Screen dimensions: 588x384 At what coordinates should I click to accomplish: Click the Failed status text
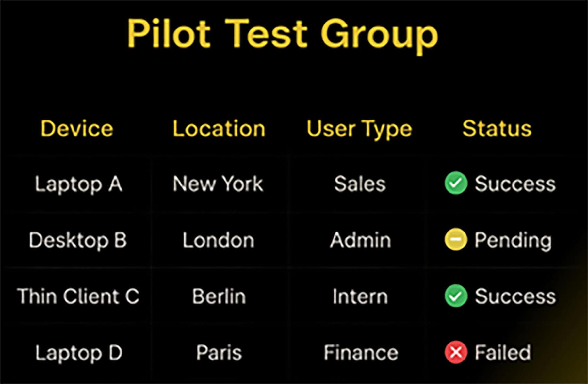[x=502, y=353]
